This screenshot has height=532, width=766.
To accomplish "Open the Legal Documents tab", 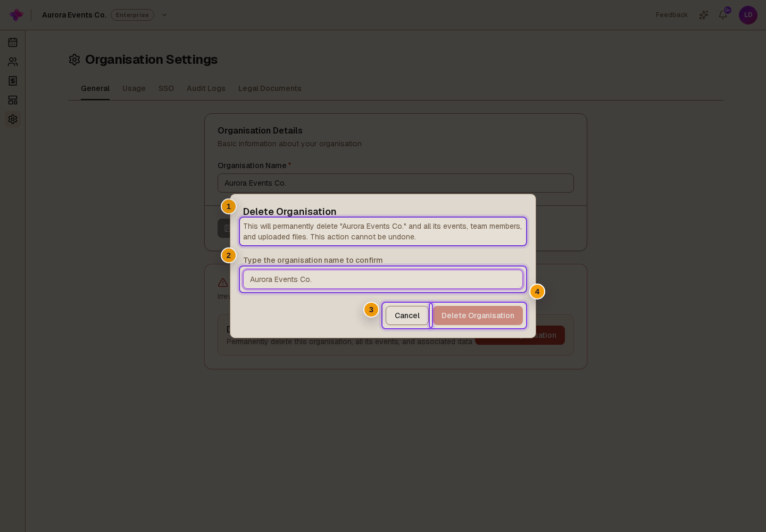I will pyautogui.click(x=270, y=88).
